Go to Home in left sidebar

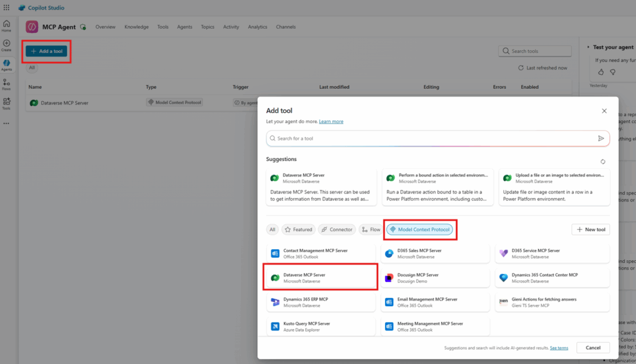(6, 26)
